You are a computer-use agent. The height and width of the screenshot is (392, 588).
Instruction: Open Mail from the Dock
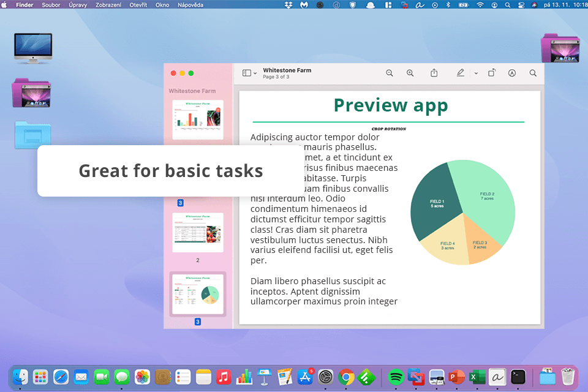point(81,377)
